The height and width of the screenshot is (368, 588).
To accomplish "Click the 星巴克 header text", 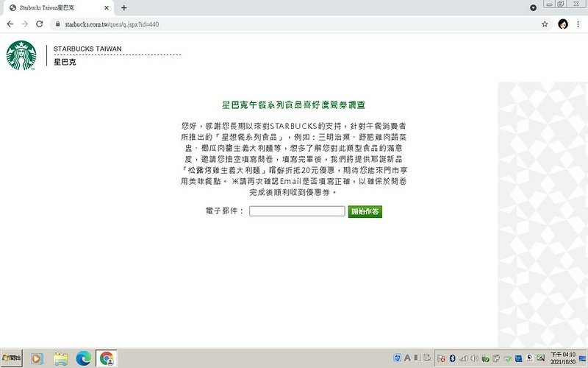I will click(65, 62).
